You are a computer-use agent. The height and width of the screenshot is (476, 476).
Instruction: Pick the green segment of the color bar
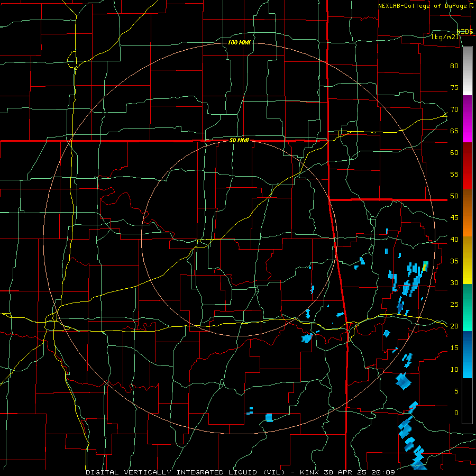(467, 308)
